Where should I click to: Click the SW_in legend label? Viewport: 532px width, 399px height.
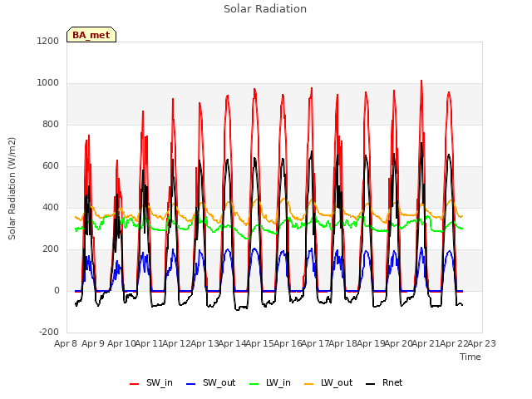tap(160, 382)
